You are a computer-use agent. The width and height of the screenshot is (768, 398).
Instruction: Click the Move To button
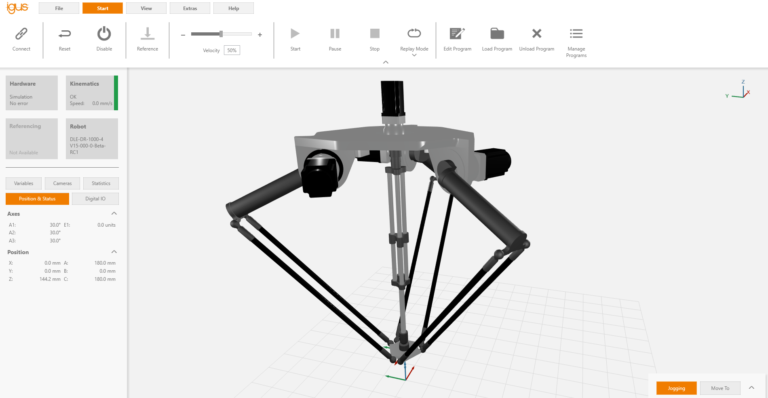(720, 388)
